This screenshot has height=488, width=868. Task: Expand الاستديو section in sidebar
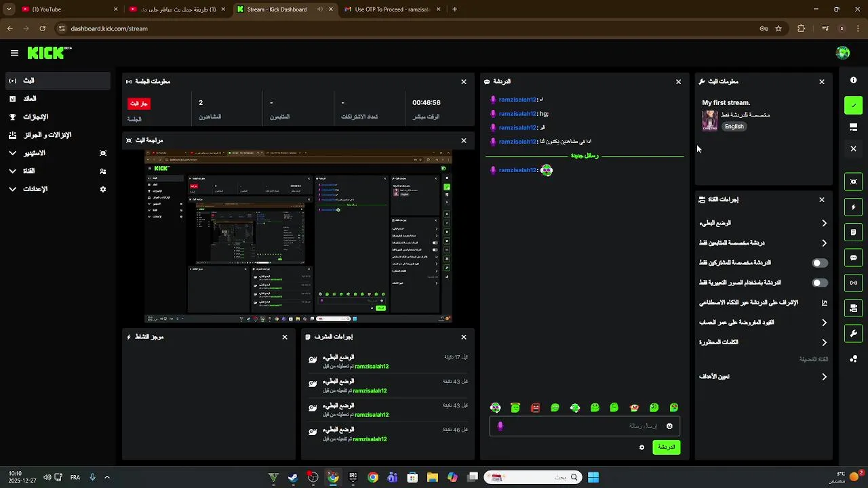coord(12,153)
